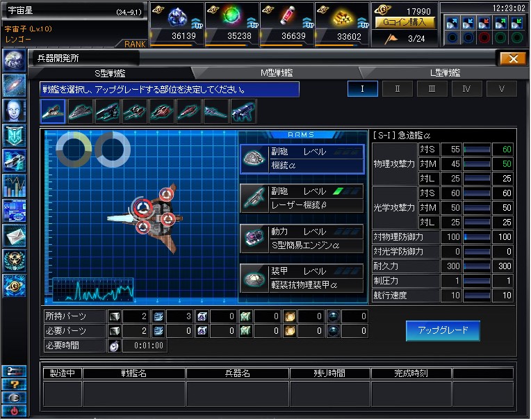This screenshot has height=420, width=531.
Task: Click the statistics graph sidebar icon
Action: (x=14, y=185)
